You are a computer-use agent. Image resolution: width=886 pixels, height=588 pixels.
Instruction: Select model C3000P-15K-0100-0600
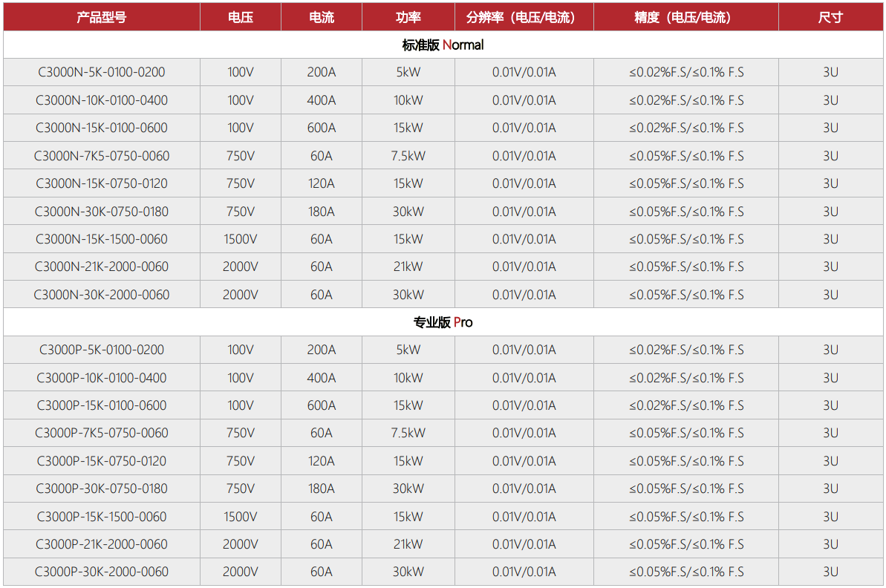102,405
